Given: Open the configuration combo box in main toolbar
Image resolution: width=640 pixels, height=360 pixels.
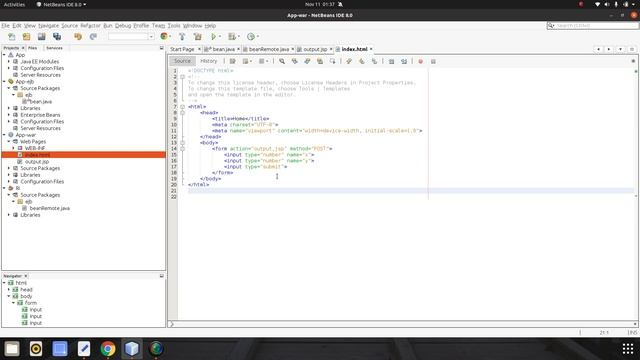Looking at the screenshot, I should click(x=131, y=37).
